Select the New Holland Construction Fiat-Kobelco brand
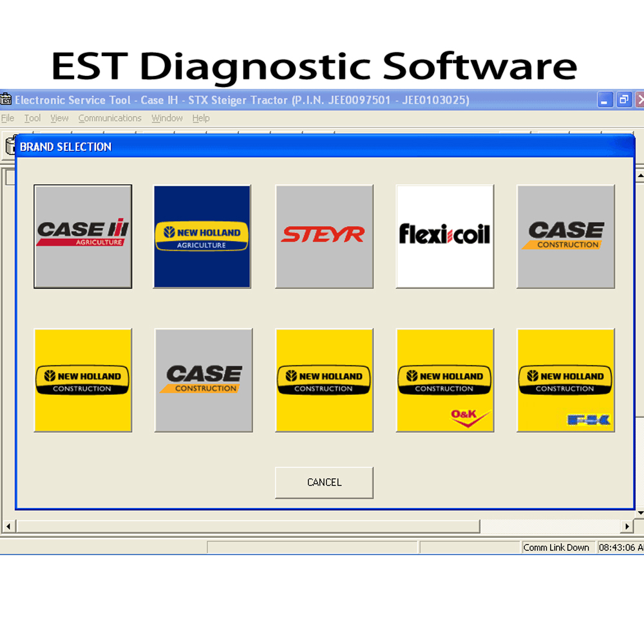Image resolution: width=644 pixels, height=644 pixels. (565, 379)
